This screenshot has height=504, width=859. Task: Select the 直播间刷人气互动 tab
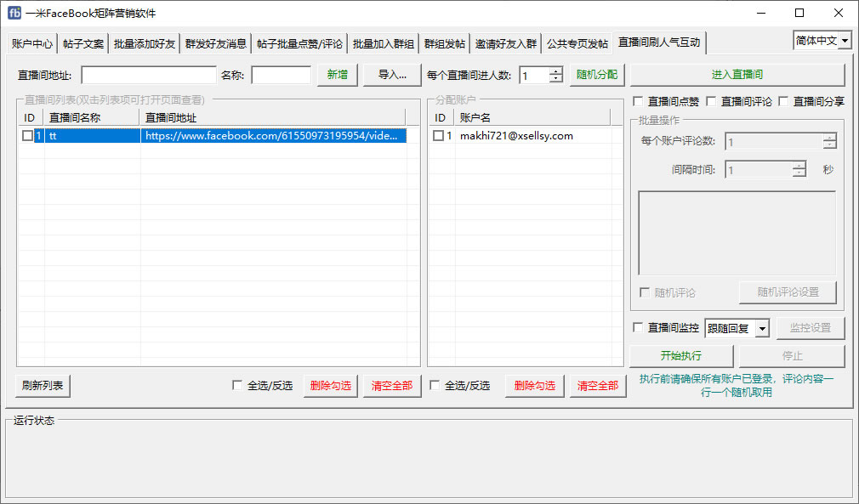coord(659,42)
